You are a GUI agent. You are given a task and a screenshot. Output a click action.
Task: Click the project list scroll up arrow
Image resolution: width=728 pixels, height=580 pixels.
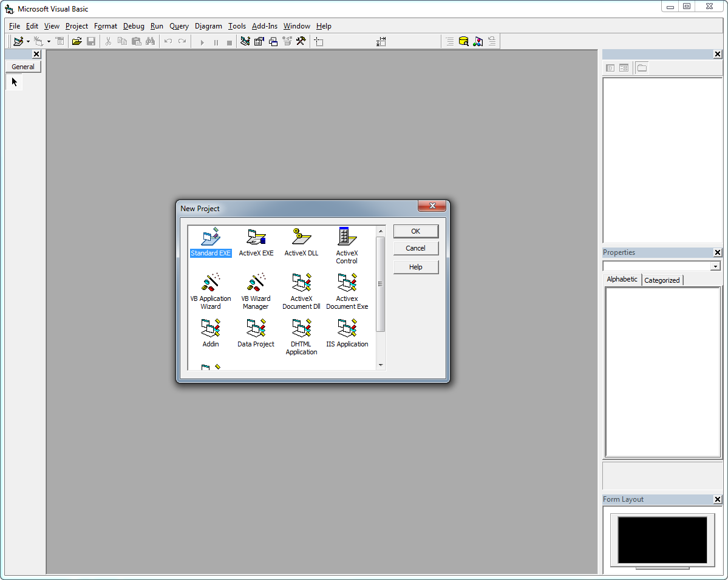tap(381, 231)
